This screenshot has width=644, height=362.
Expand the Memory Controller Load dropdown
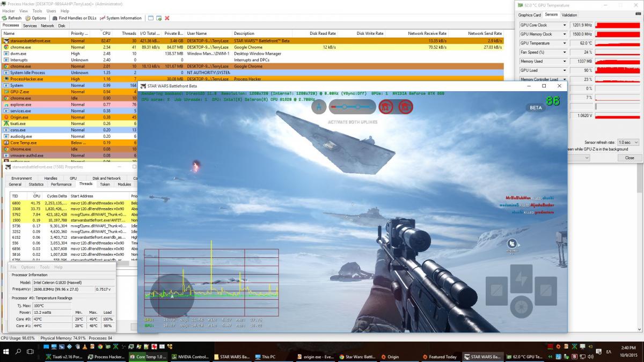(564, 79)
